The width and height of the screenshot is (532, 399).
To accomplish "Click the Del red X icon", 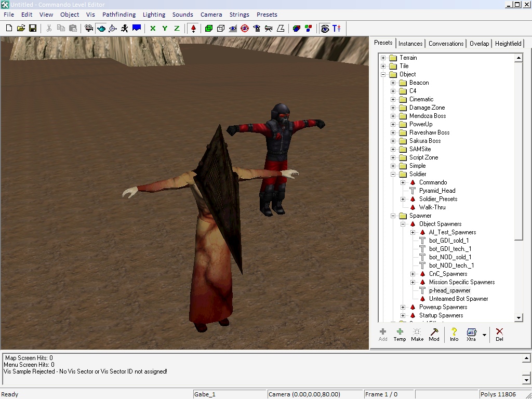I will click(x=499, y=334).
